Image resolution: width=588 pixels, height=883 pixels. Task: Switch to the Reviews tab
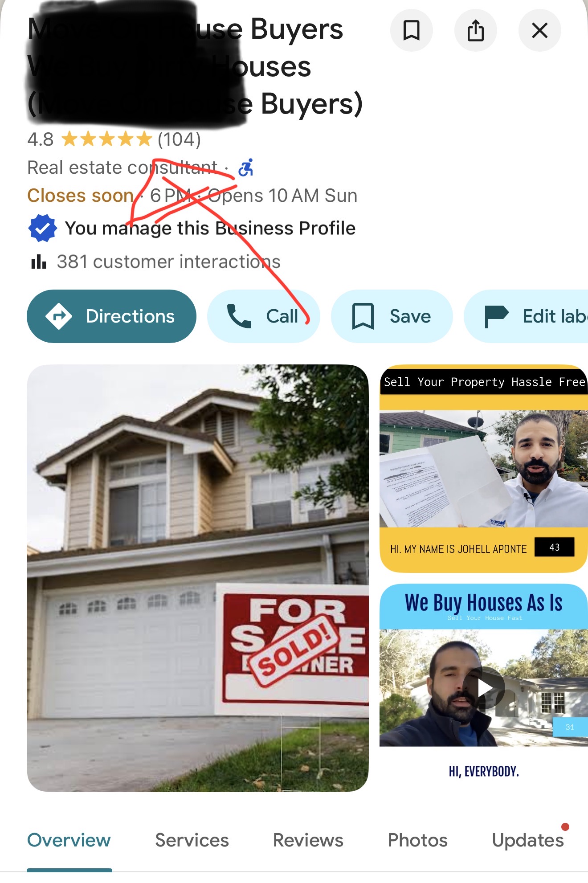[308, 840]
